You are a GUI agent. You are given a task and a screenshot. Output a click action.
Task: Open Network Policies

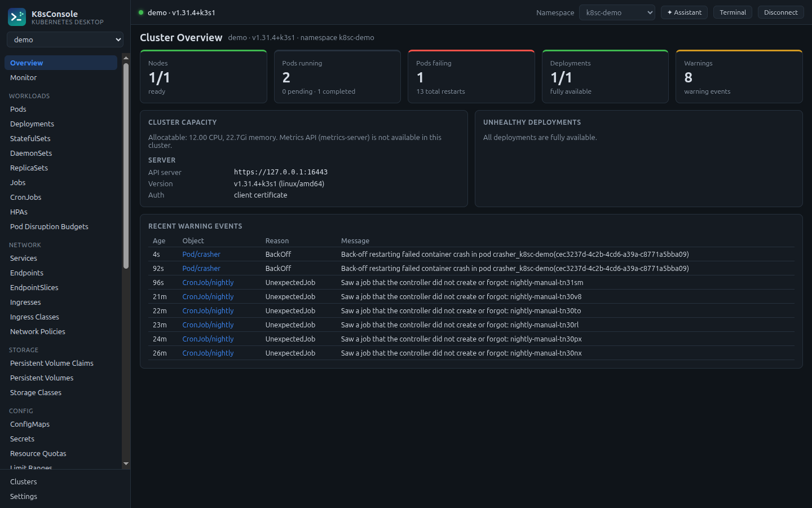coord(61,331)
